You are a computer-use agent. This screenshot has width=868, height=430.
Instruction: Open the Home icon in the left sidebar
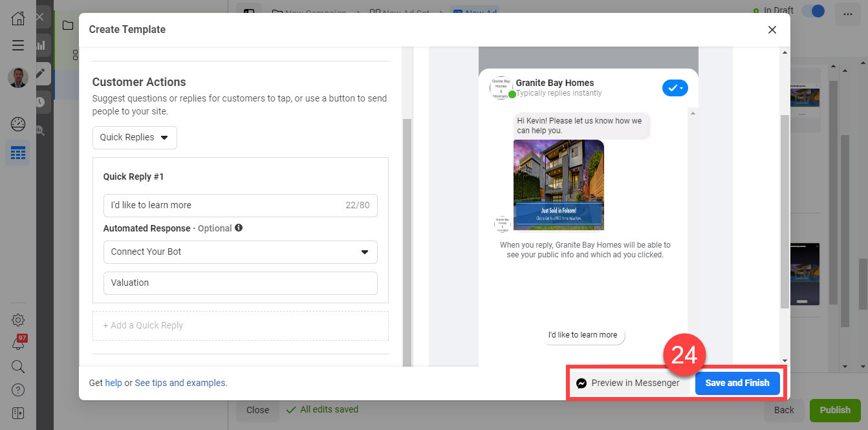click(x=17, y=17)
